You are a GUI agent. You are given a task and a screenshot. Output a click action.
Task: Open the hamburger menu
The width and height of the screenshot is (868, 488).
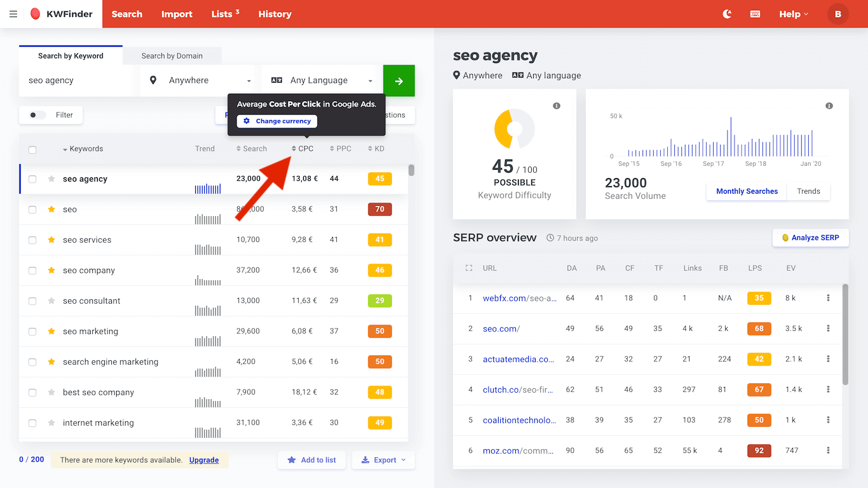(x=13, y=14)
